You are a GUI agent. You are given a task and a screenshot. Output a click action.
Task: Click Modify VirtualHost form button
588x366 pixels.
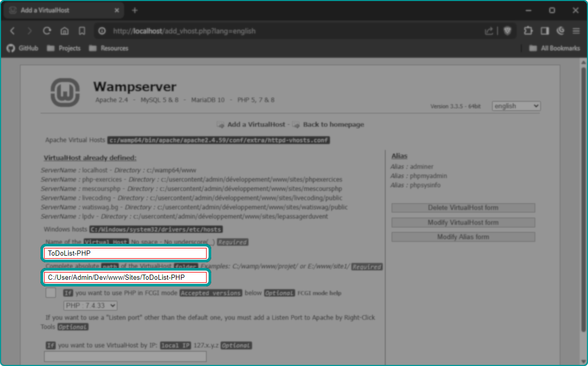[x=463, y=223]
